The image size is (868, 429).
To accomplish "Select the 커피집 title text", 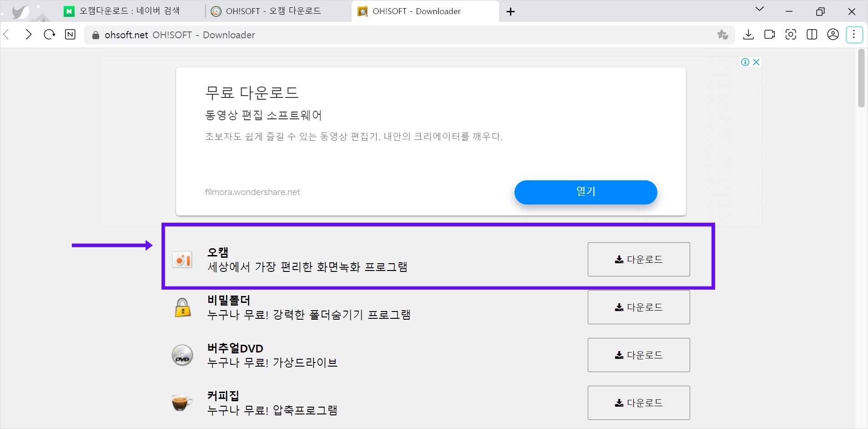I will coord(223,396).
